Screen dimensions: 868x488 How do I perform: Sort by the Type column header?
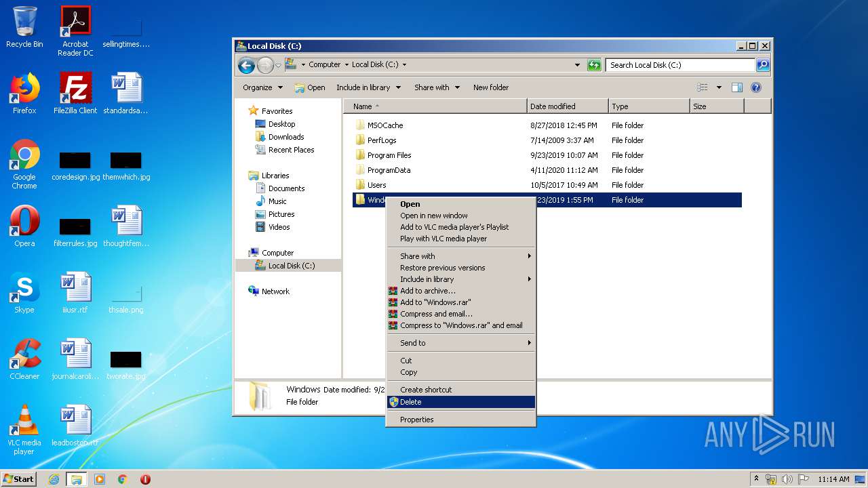click(648, 106)
